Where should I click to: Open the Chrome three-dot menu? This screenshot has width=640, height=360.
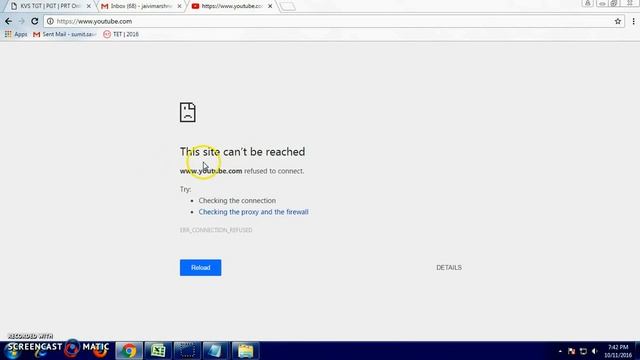pos(633,21)
